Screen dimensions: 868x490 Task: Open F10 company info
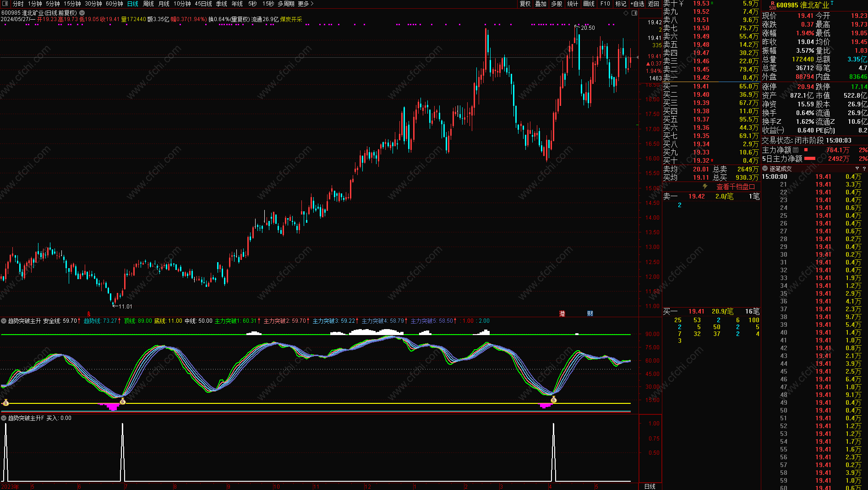[x=605, y=4]
